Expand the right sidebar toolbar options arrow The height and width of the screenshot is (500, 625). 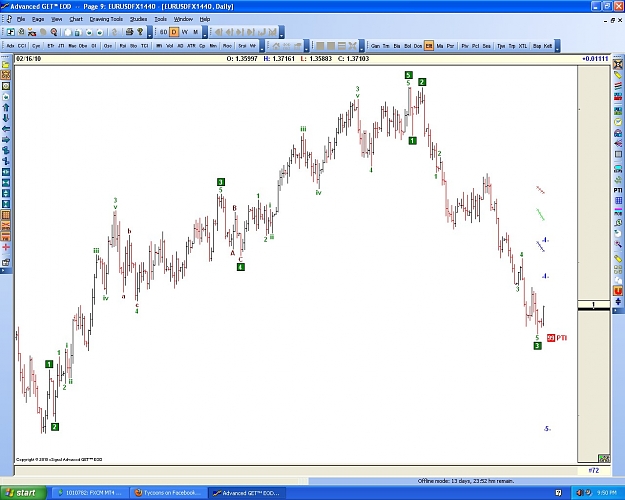pyautogui.click(x=618, y=309)
